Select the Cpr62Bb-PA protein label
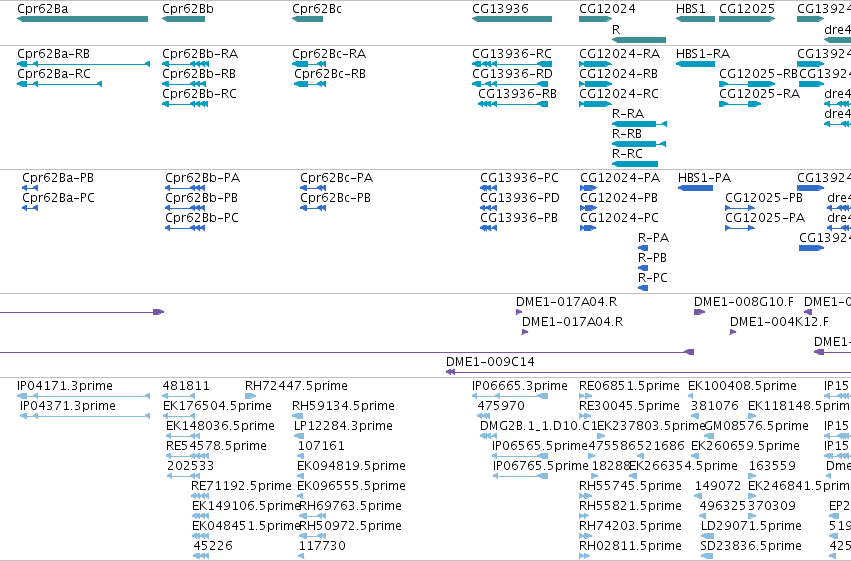This screenshot has width=851, height=561. click(202, 178)
